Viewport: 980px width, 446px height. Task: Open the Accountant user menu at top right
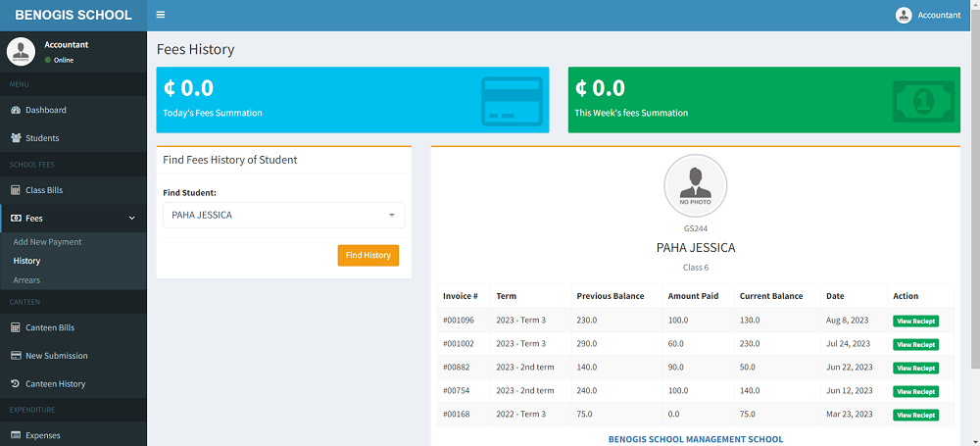927,15
